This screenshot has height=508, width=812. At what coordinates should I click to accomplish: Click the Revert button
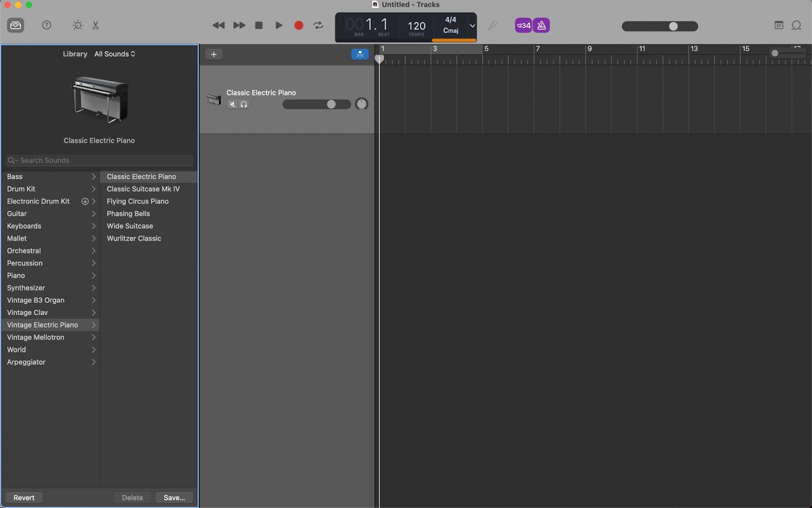click(23, 497)
